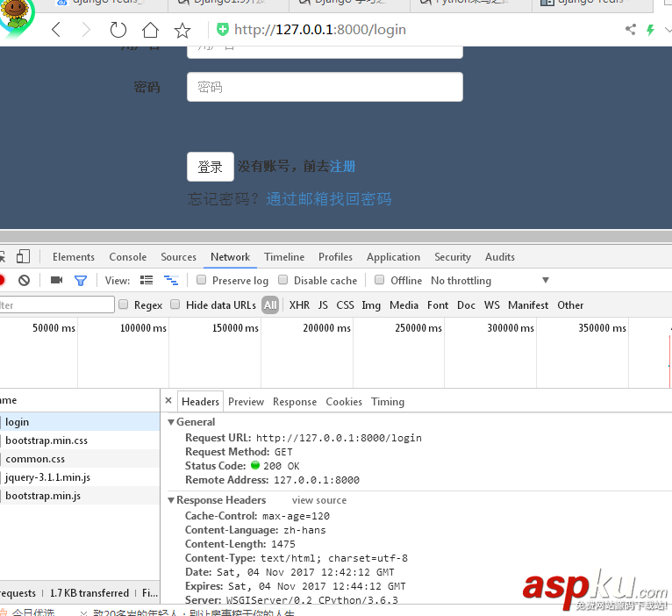The height and width of the screenshot is (616, 672).
Task: Follow the 注册 register link
Action: (x=342, y=167)
